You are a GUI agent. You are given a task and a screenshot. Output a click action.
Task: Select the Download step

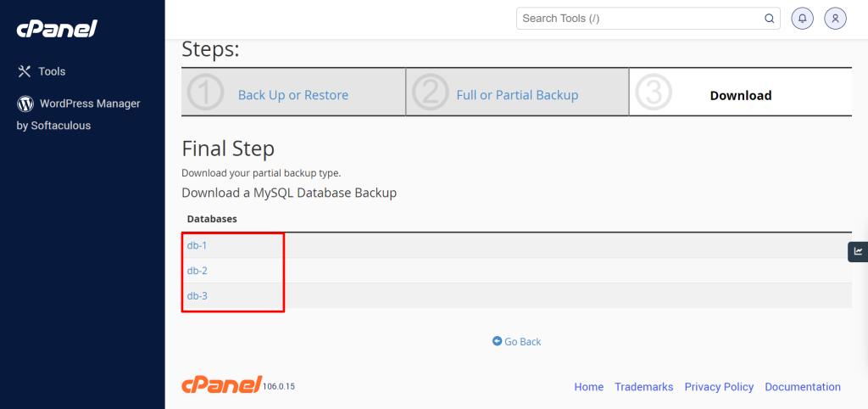(x=741, y=95)
